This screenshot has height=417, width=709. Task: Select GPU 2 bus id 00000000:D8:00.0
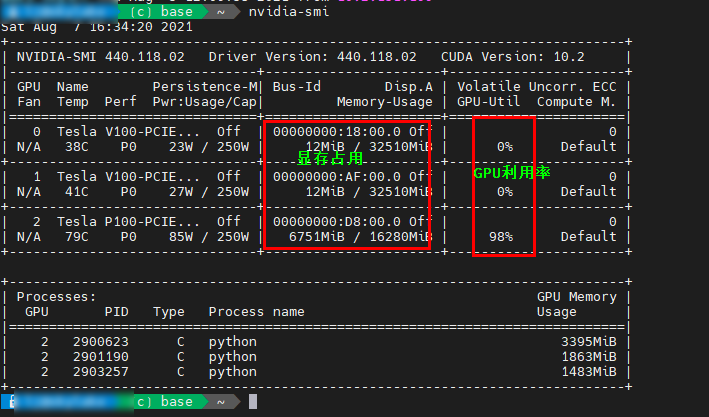point(337,222)
